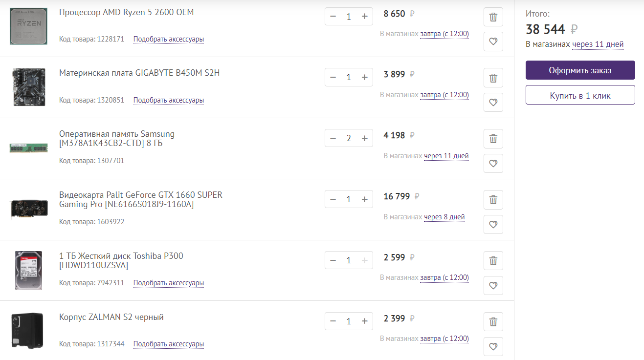Expand завтра (с 12:00) for Toshiba drive
The image size is (644, 360).
(x=444, y=277)
